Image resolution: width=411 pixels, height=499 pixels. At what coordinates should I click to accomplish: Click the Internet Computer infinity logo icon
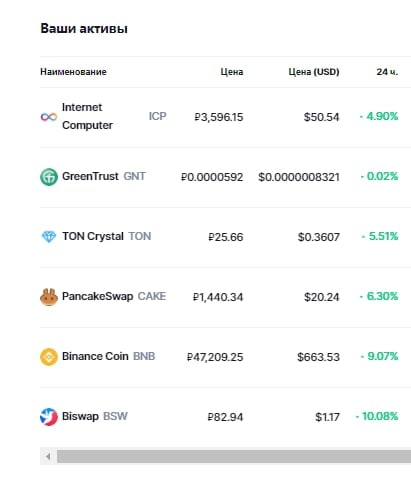pos(49,117)
